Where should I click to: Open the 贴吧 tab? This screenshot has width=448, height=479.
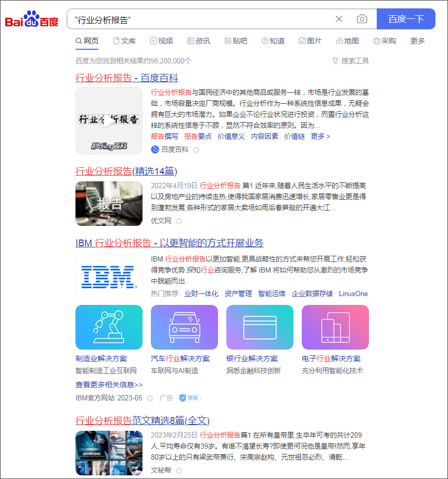236,41
